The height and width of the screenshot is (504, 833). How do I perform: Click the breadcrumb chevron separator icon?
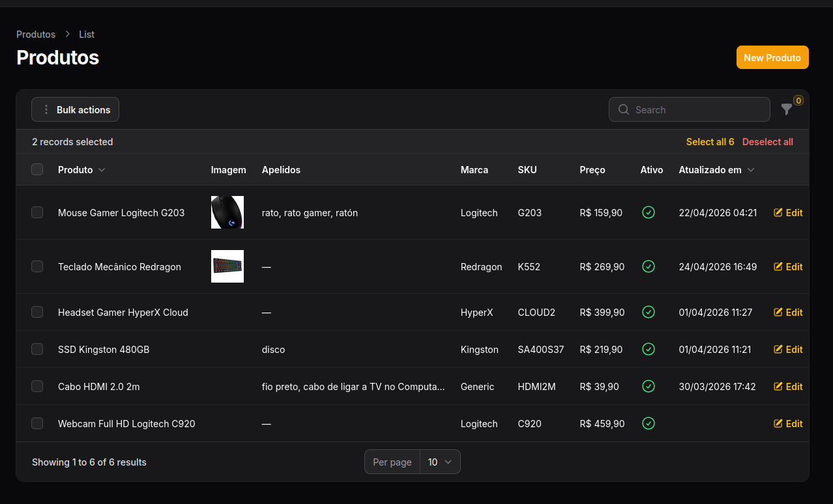pos(68,34)
